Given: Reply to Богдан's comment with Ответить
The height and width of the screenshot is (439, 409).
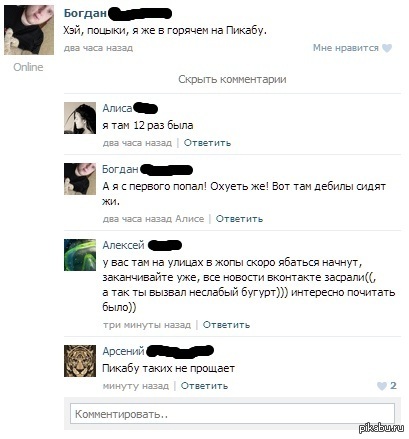Looking at the screenshot, I should tap(239, 219).
